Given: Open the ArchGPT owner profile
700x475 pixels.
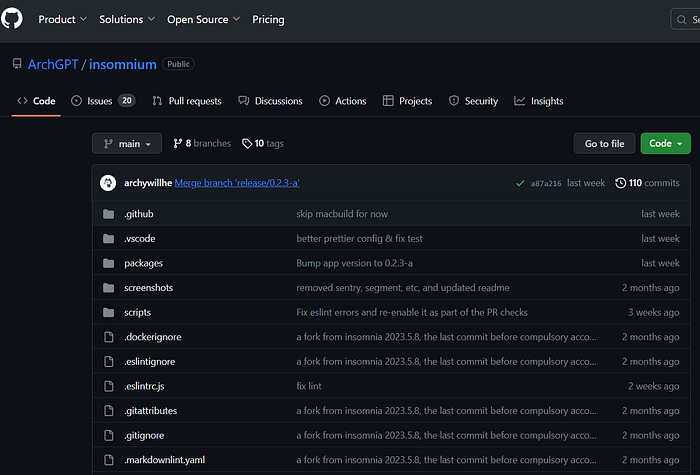Looking at the screenshot, I should click(x=53, y=64).
